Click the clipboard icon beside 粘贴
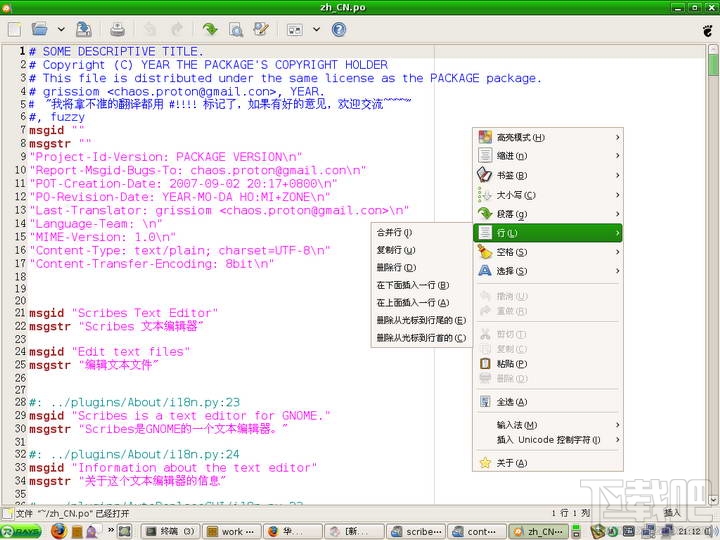The height and width of the screenshot is (540, 720). point(485,364)
